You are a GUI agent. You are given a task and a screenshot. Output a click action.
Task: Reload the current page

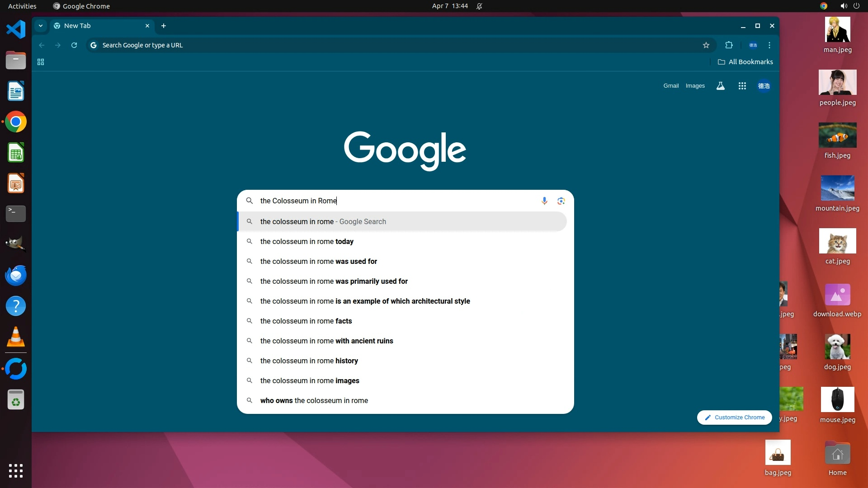(x=74, y=45)
